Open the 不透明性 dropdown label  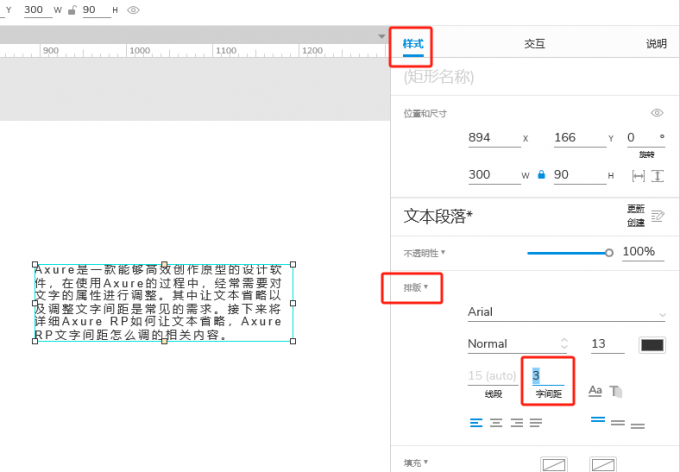(x=424, y=253)
